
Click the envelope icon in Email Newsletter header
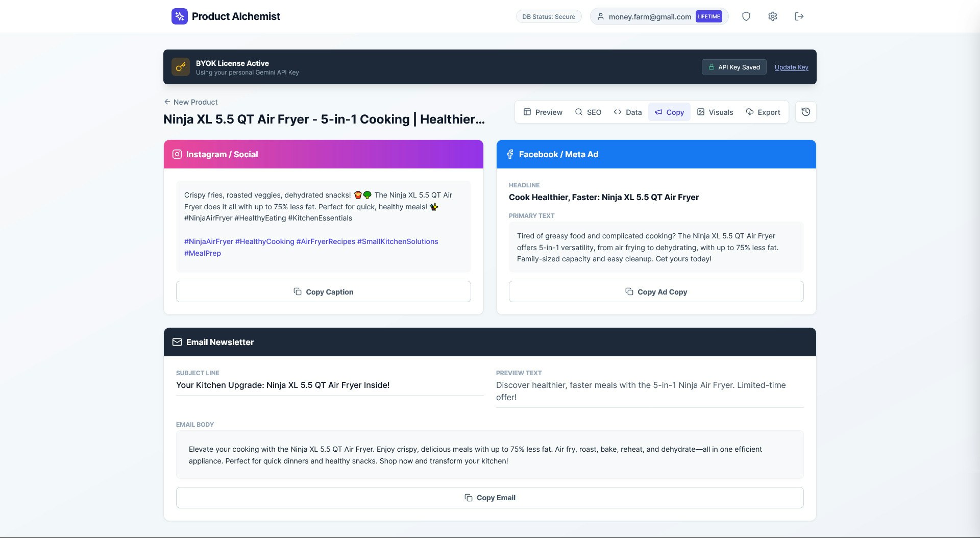[x=177, y=342]
